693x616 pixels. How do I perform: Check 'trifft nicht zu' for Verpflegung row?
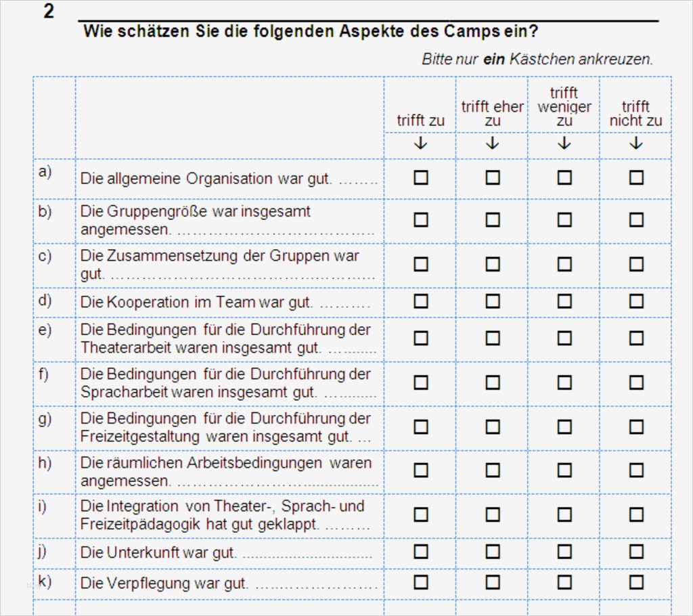point(636,582)
